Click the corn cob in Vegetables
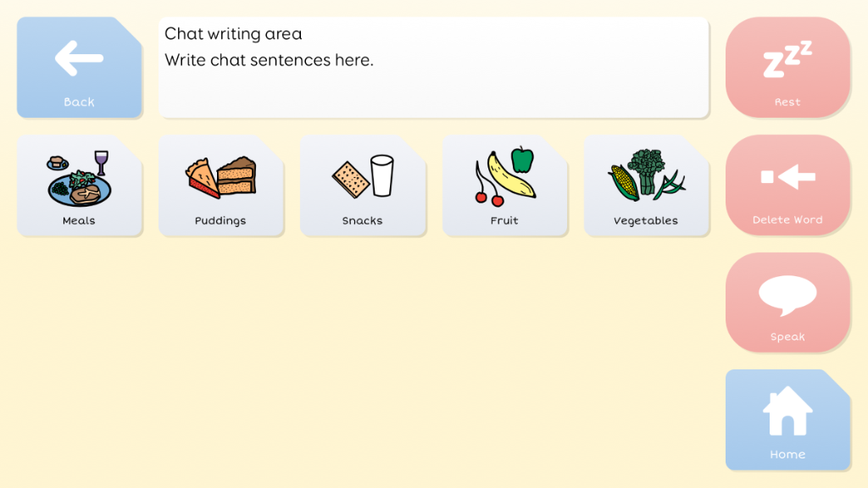This screenshot has width=868, height=488. point(625,183)
